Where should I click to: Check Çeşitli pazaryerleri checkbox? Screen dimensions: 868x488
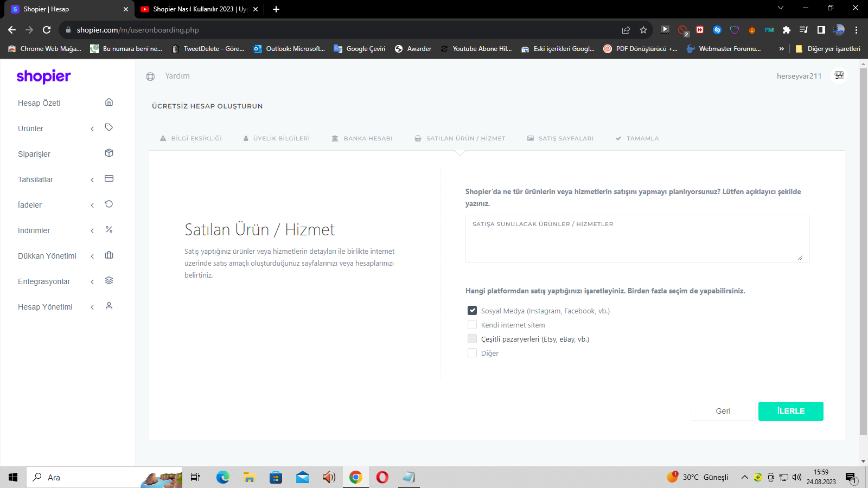point(472,339)
